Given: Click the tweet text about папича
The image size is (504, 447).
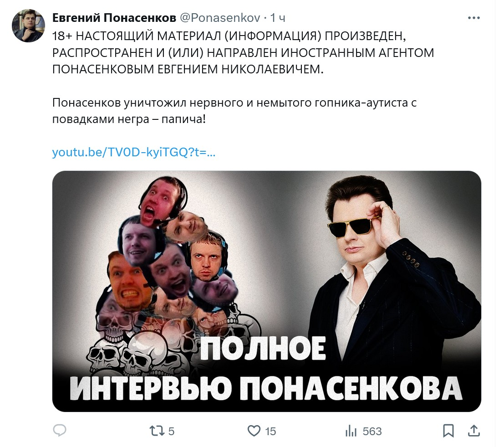Looking at the screenshot, I should tap(234, 111).
